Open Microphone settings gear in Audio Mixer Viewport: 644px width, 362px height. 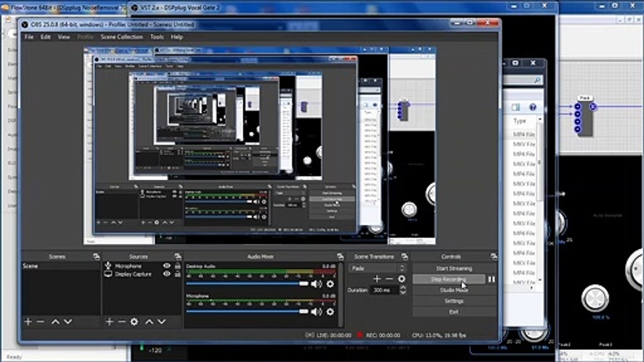tap(330, 312)
